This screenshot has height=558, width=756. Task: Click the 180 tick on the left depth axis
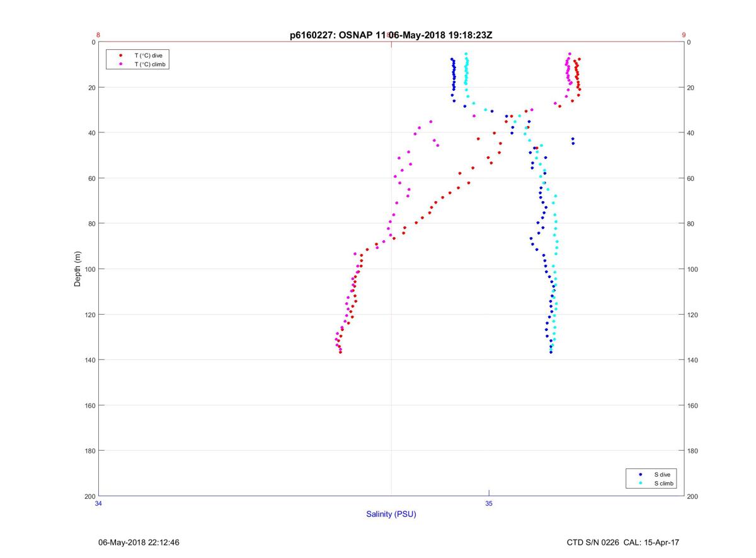pyautogui.click(x=90, y=451)
